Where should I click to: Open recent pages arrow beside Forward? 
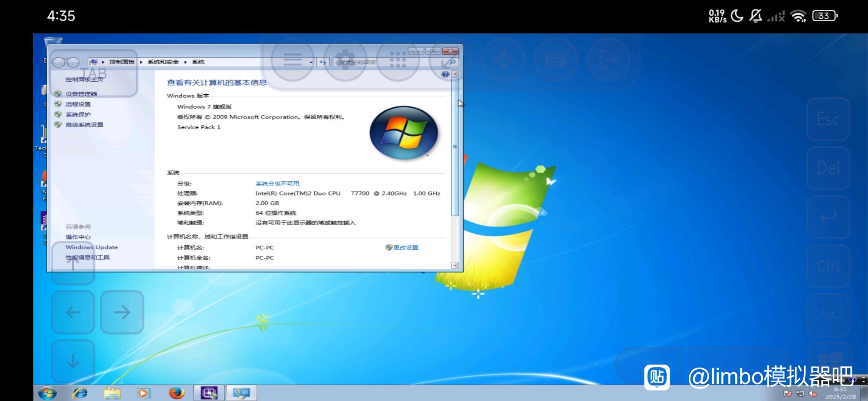tap(83, 63)
